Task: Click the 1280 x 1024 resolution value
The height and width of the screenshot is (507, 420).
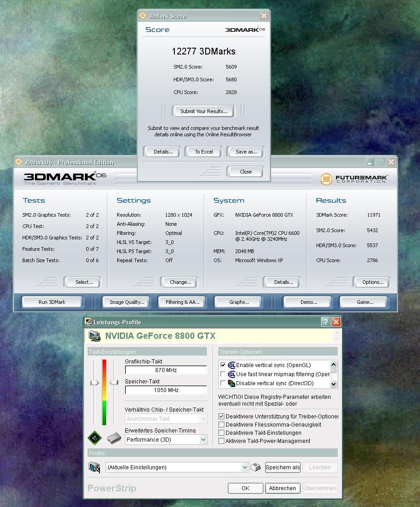Action: pyautogui.click(x=178, y=215)
